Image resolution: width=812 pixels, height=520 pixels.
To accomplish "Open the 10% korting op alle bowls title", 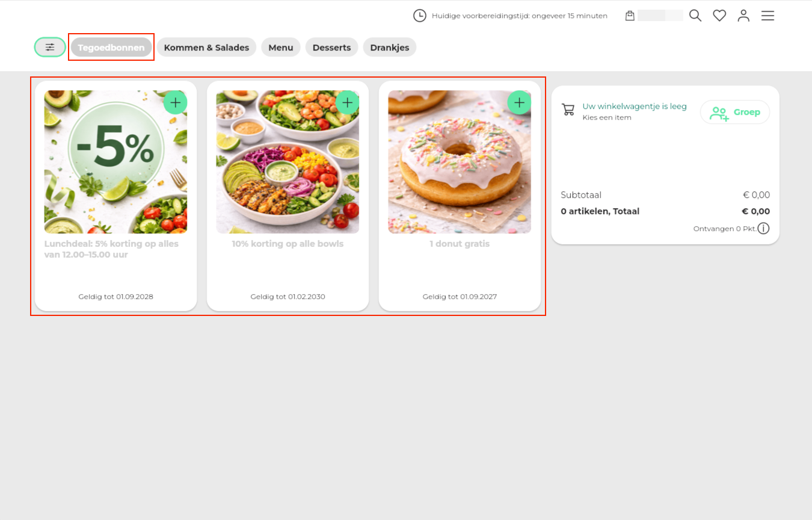I will point(288,244).
